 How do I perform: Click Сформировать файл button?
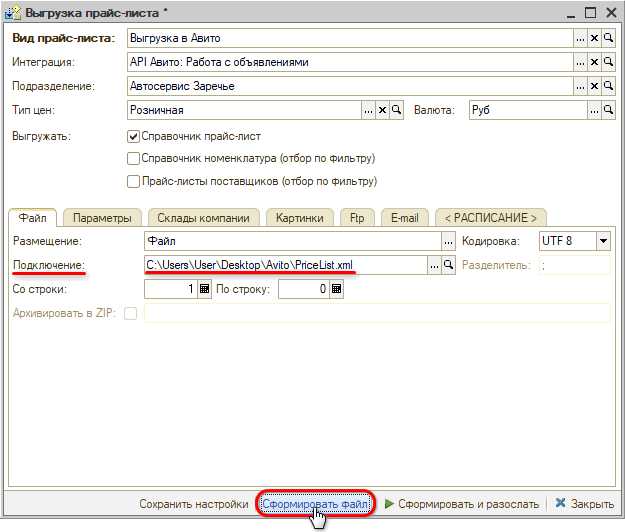pyautogui.click(x=315, y=504)
